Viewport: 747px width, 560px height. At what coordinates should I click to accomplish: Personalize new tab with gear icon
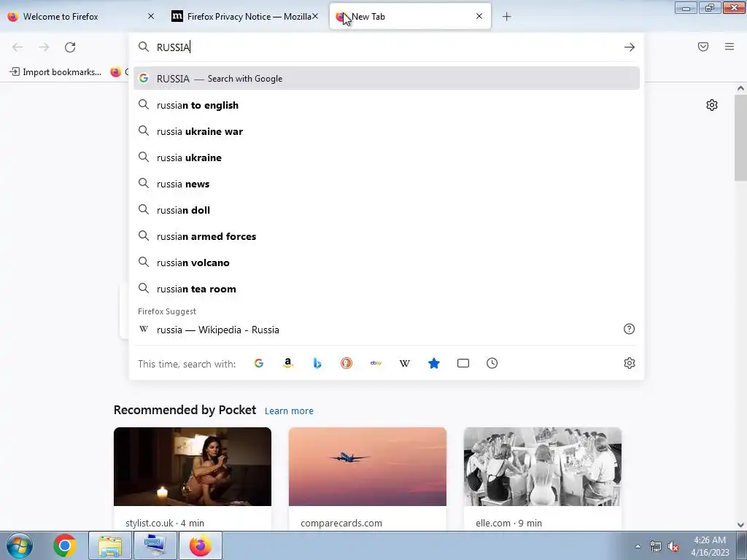tap(712, 105)
